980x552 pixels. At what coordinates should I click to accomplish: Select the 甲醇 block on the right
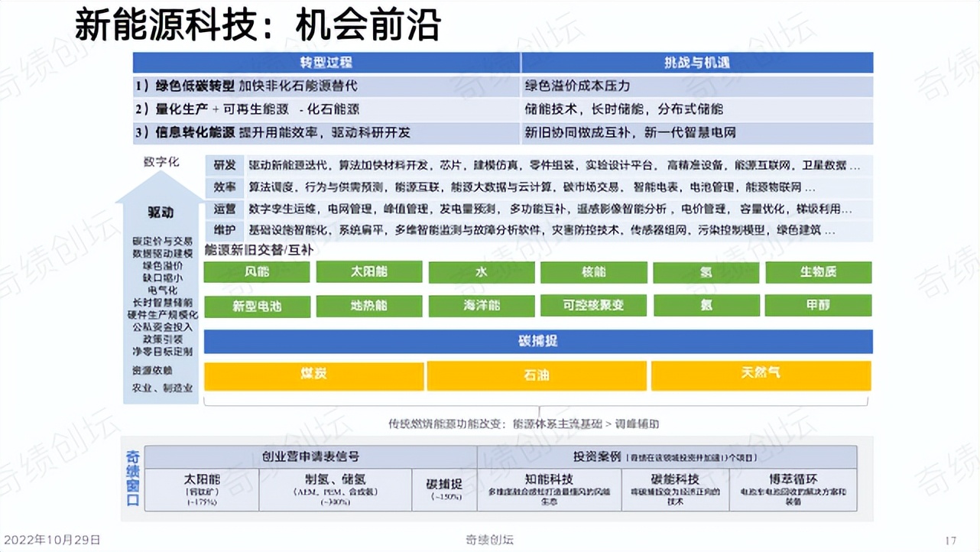(816, 306)
